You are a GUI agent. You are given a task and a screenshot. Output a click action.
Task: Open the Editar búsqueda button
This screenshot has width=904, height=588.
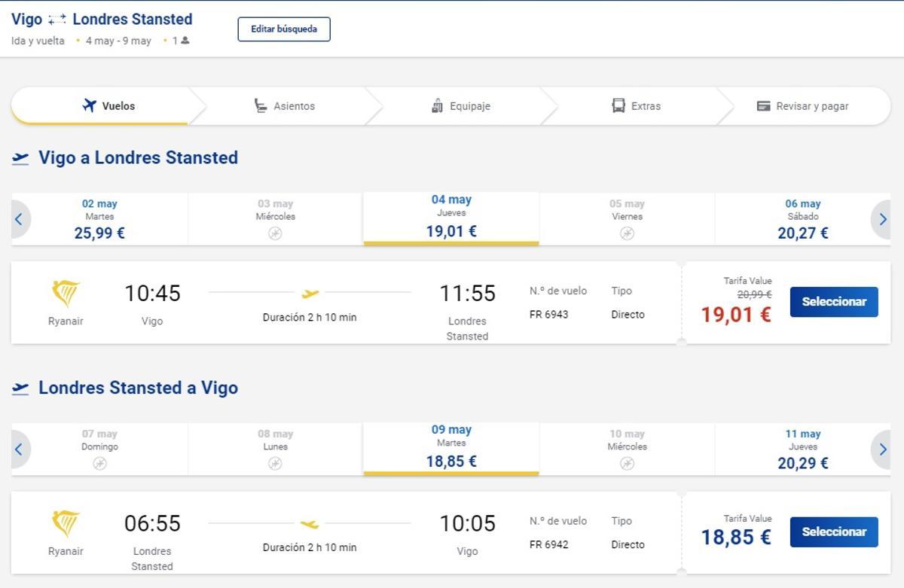(284, 29)
